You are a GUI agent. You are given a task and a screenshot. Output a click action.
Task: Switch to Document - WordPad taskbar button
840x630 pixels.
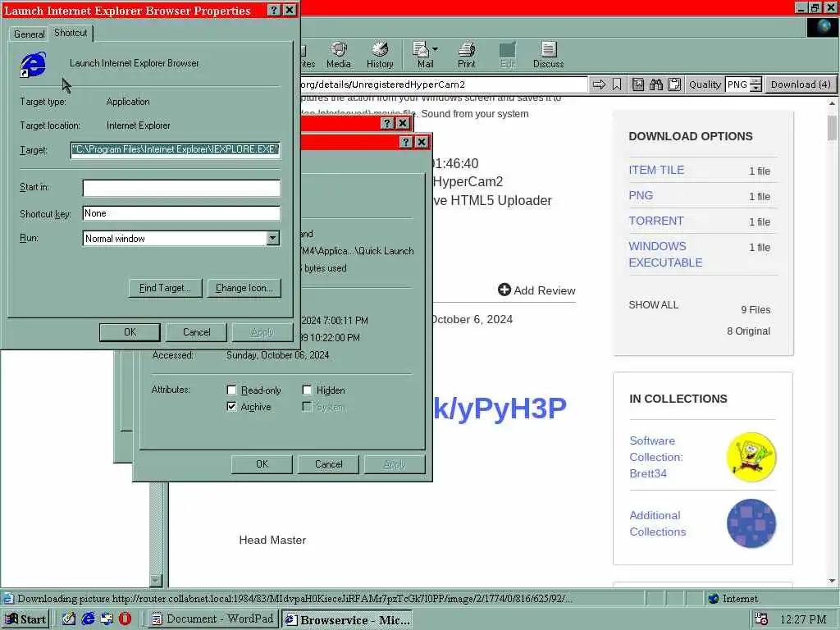pyautogui.click(x=213, y=619)
